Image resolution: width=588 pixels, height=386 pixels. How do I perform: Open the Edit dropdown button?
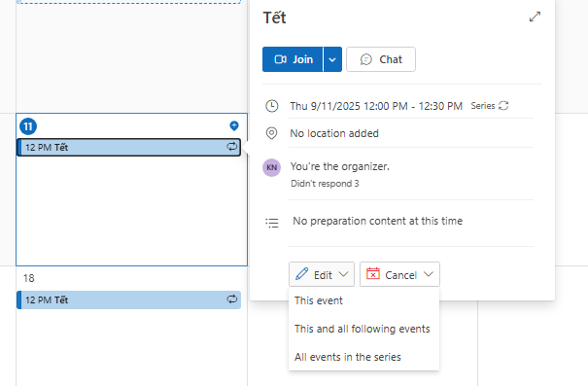point(322,274)
